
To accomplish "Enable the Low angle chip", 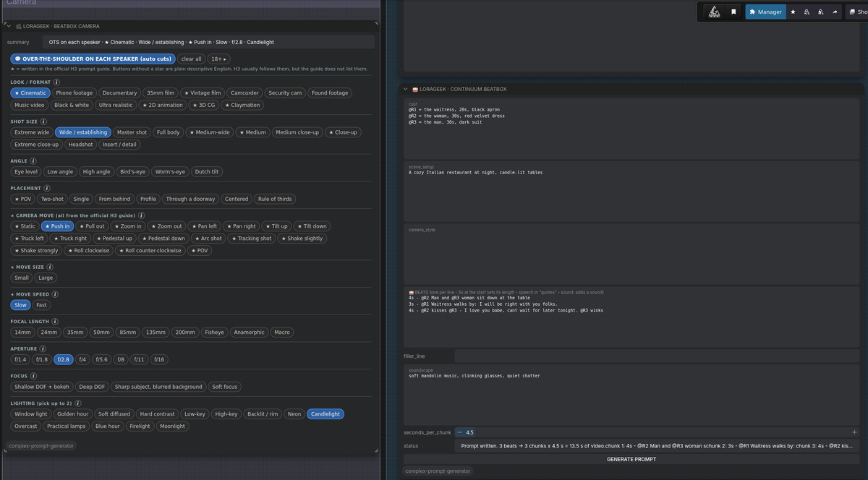I will 60,172.
